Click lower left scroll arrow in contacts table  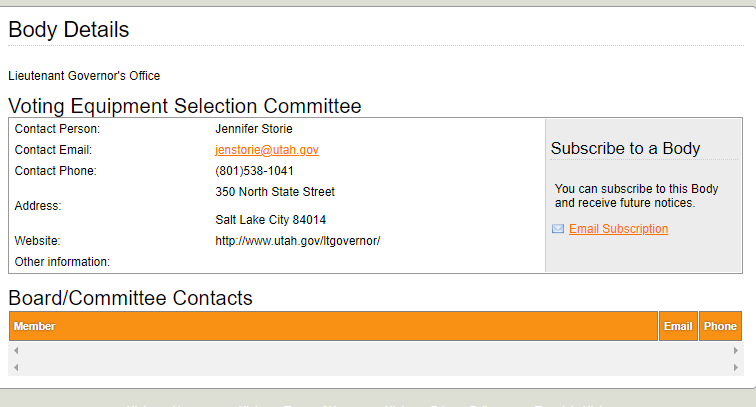coord(16,367)
